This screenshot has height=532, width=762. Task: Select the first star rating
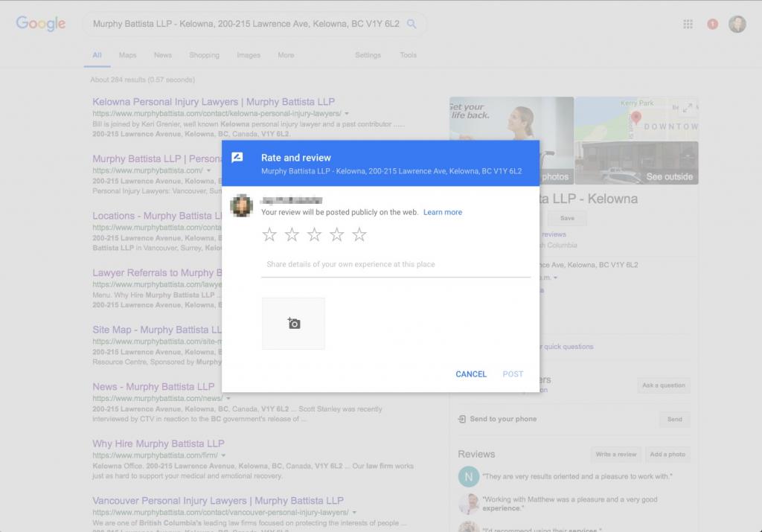(269, 234)
